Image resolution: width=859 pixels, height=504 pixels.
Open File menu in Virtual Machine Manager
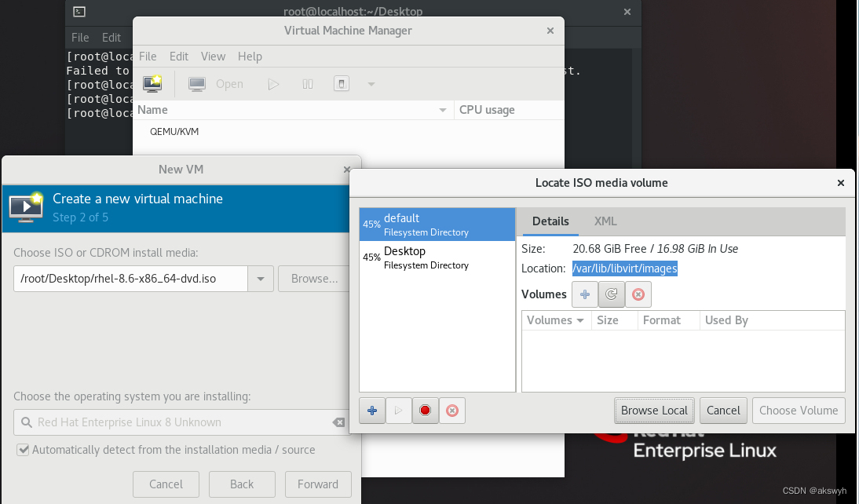pos(148,57)
